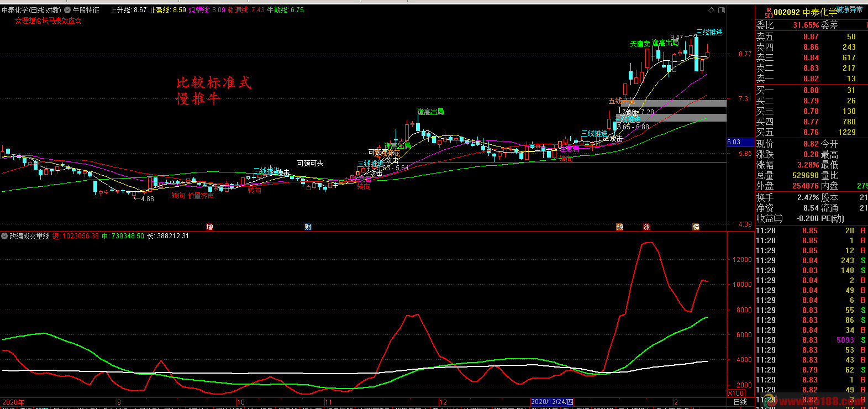Click the 涨跌 0.28 value
The width and height of the screenshot is (868, 409).
(x=811, y=154)
